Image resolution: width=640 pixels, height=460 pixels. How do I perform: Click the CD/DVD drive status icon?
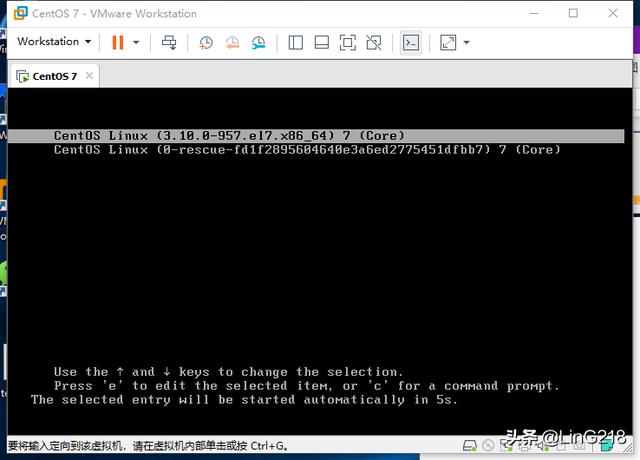coord(488,445)
